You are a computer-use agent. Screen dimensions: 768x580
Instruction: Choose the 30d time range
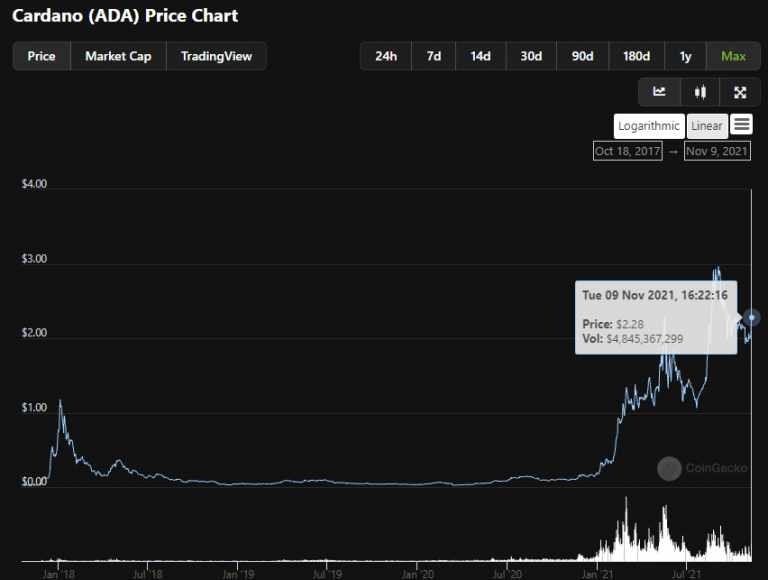(531, 56)
